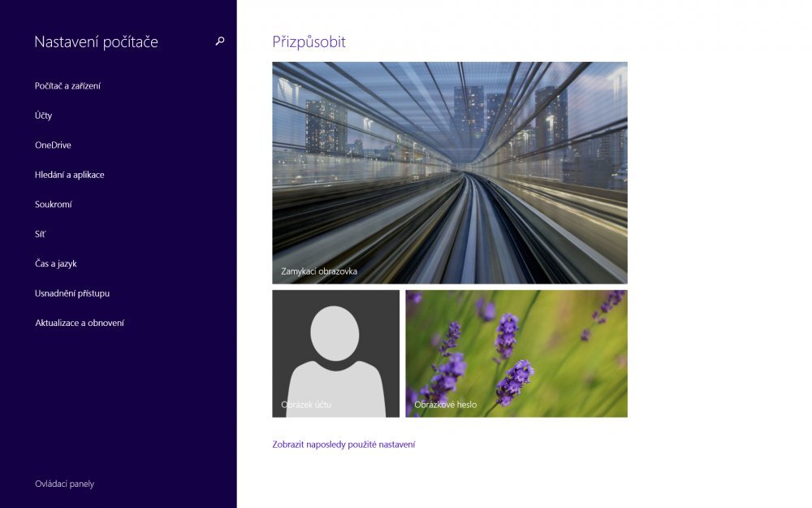
Task: Select the Obrázek účtu caption text
Action: pos(306,405)
